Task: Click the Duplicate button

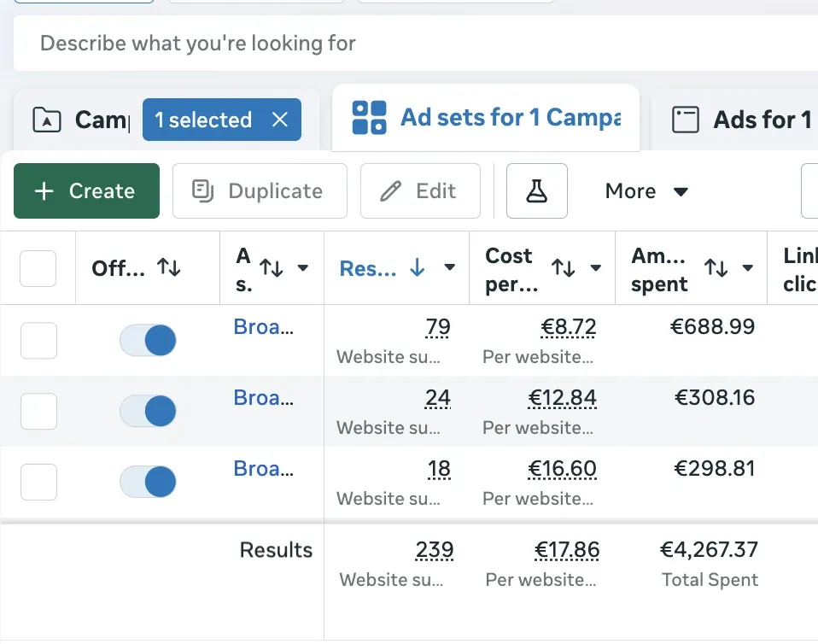Action: (260, 191)
